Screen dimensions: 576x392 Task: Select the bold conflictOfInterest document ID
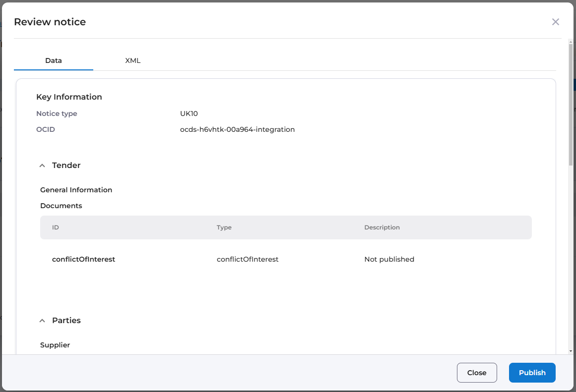tap(83, 259)
